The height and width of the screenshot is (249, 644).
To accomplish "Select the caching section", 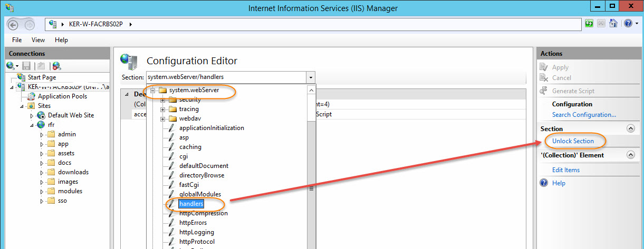I will click(x=190, y=147).
